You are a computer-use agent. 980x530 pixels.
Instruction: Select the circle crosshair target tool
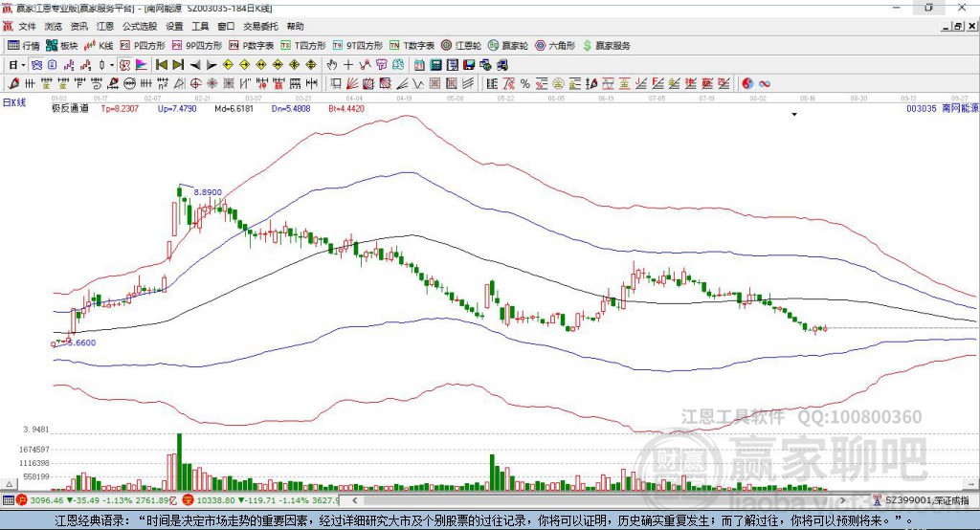(195, 84)
